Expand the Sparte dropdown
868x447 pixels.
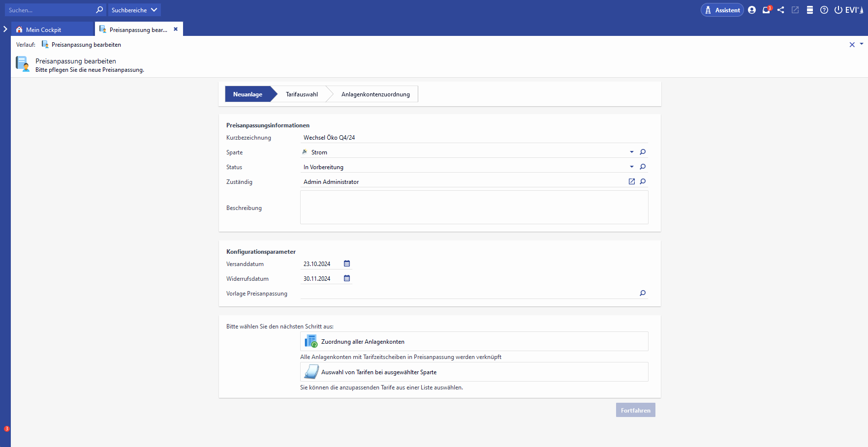tap(632, 152)
